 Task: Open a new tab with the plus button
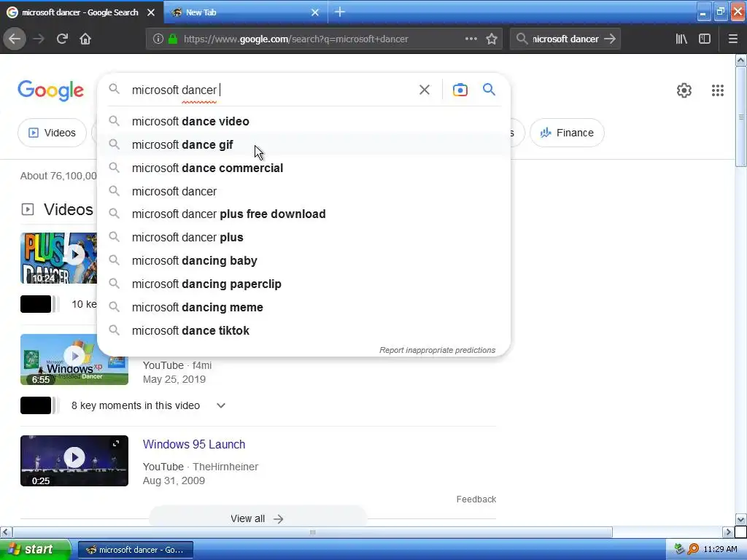point(340,12)
